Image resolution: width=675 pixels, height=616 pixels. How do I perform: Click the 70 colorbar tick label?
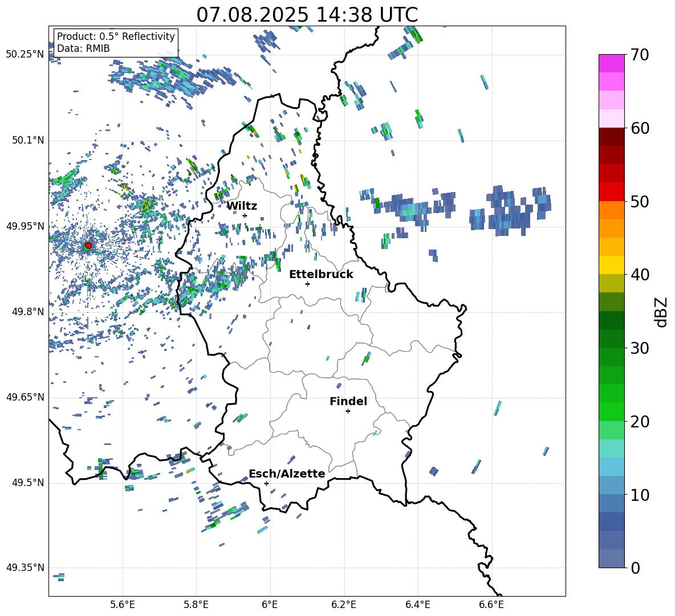point(640,55)
